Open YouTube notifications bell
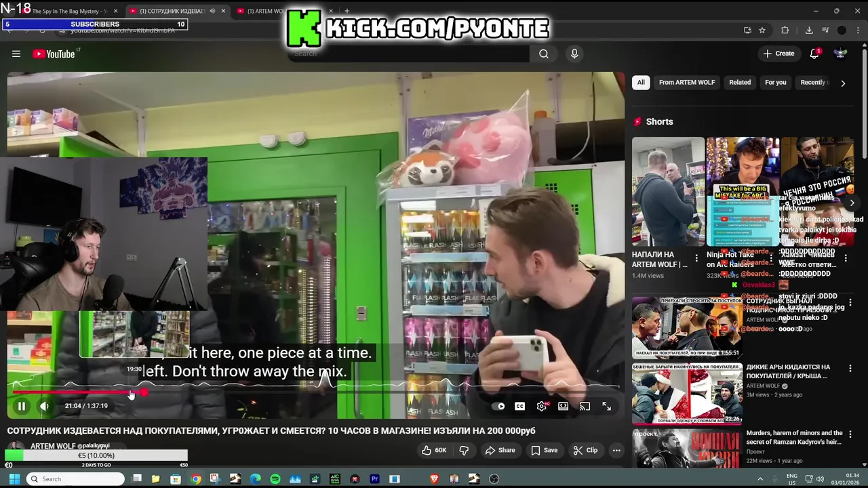 pyautogui.click(x=815, y=54)
